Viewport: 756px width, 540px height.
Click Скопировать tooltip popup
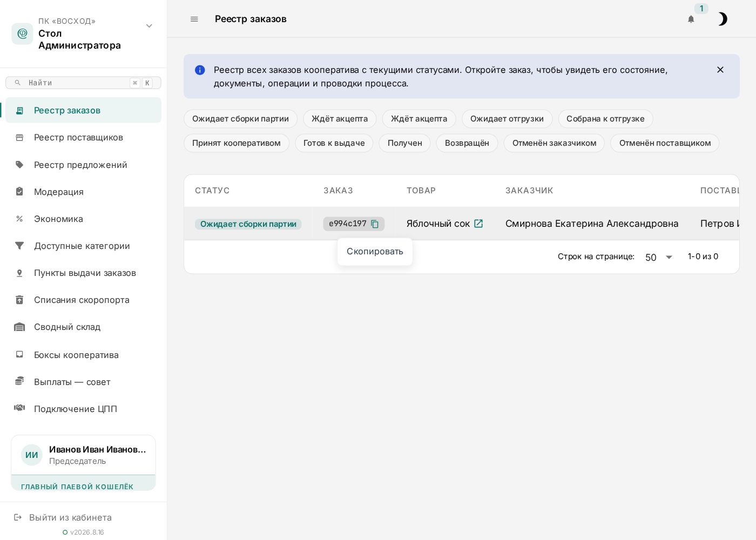pyautogui.click(x=375, y=252)
